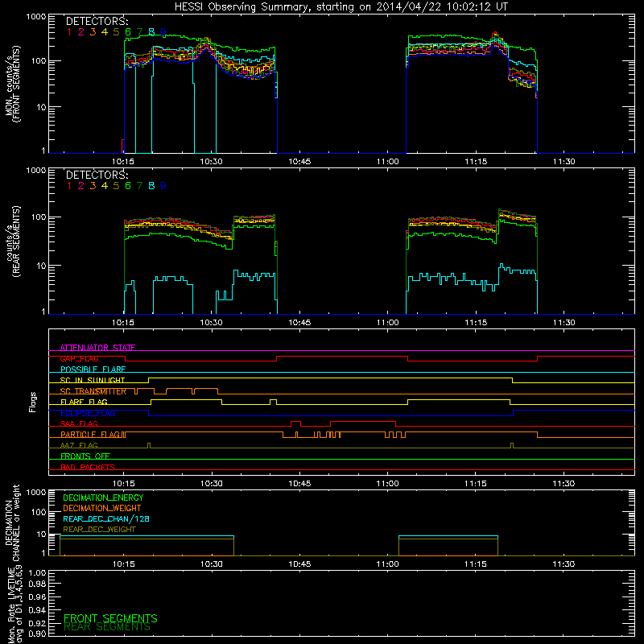Click 1000 y-axis value of rear segments plot

click(x=35, y=171)
